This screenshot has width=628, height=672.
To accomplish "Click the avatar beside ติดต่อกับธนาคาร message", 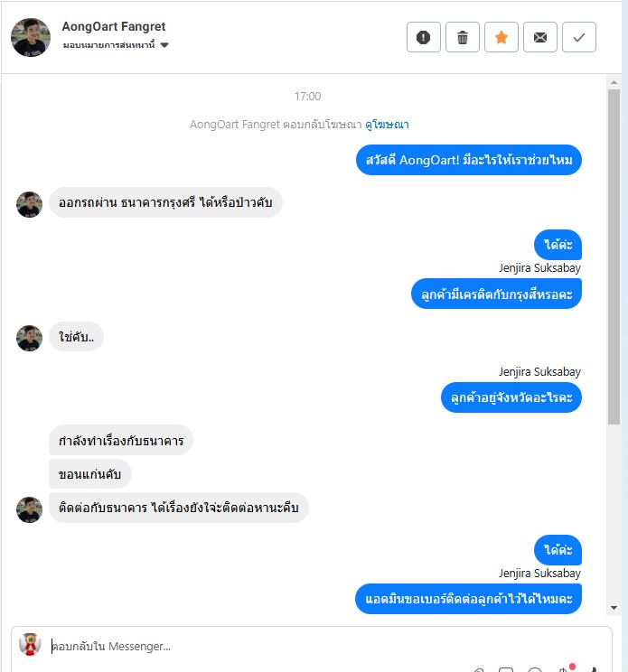I will (29, 509).
